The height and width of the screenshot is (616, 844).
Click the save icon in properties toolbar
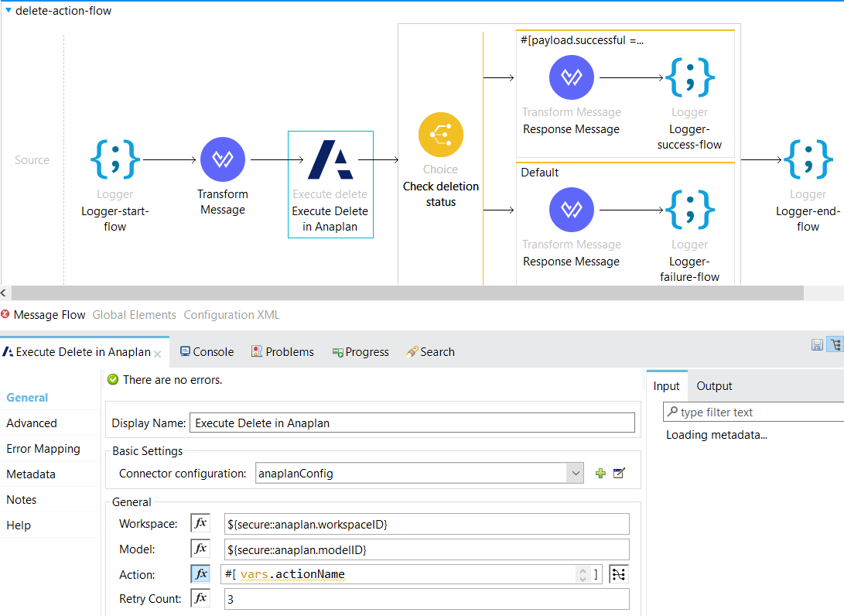tap(817, 345)
